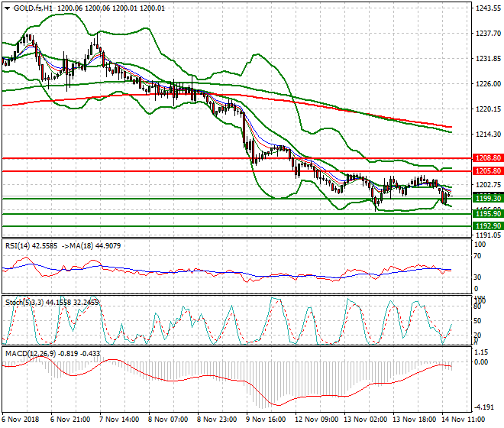Select the RSI scale value 30
The width and height of the screenshot is (504, 428).
point(478,277)
